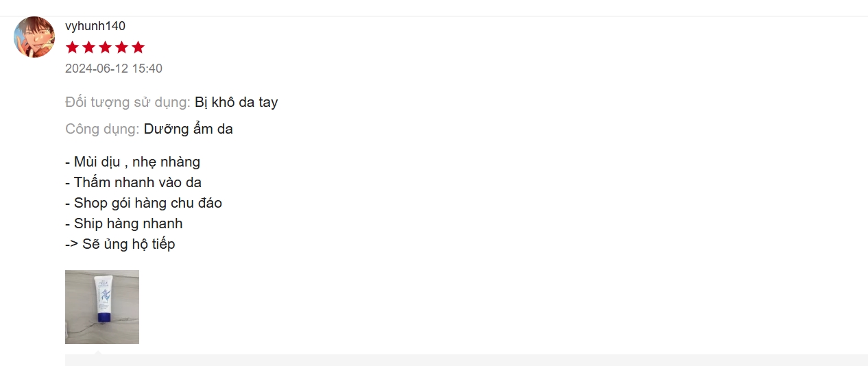Click the "Đối tượng sử dụng:" label
The width and height of the screenshot is (868, 366).
(128, 102)
